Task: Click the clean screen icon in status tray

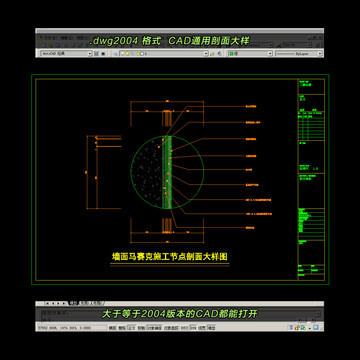Action: (316, 328)
